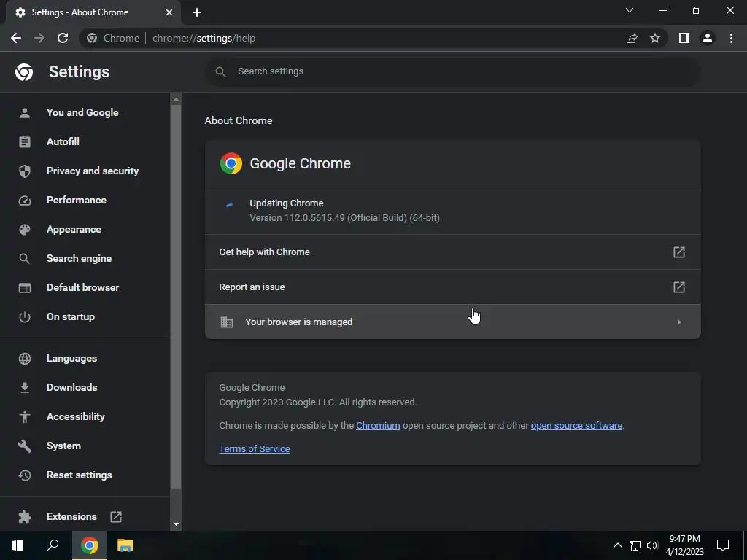Click the Accessibility figure icon
Viewport: 747px width, 560px height.
[24, 417]
